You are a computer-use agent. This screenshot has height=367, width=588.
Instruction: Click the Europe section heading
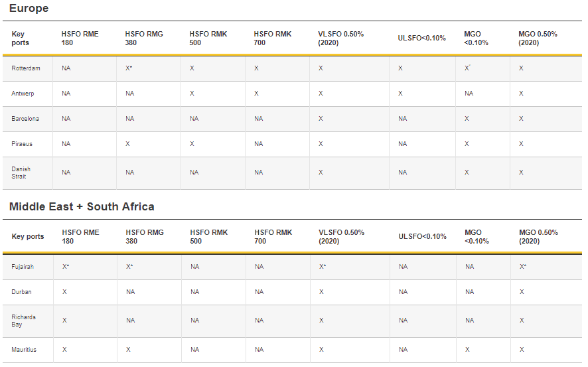29,8
